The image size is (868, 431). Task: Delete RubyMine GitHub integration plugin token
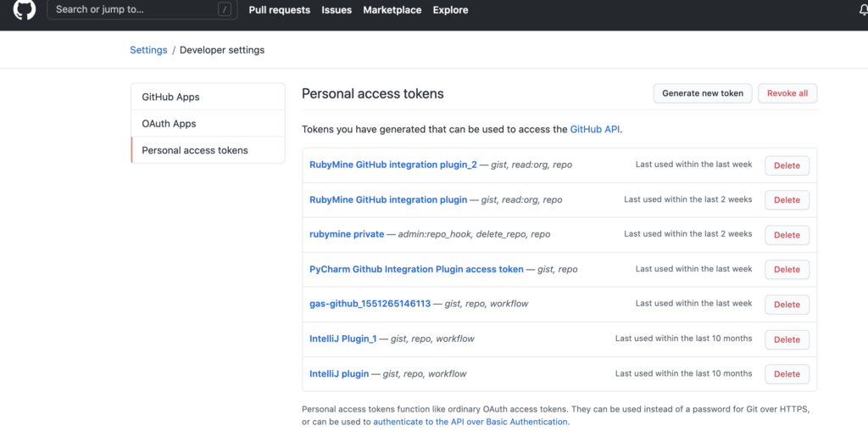[x=787, y=200]
